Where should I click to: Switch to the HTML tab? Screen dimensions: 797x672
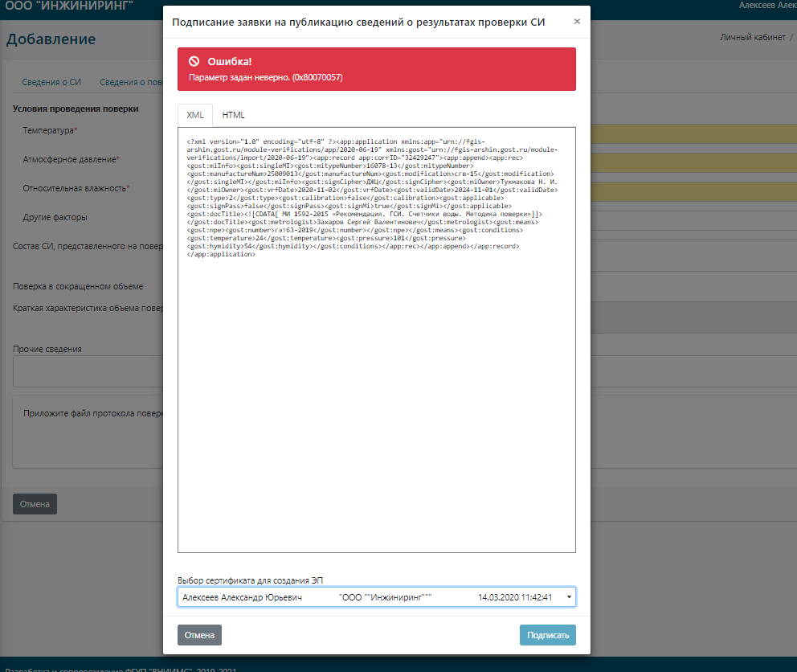(234, 115)
